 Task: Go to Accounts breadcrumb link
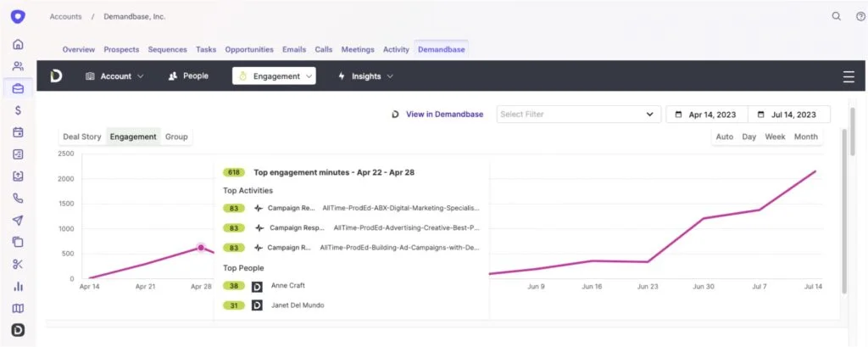point(65,17)
